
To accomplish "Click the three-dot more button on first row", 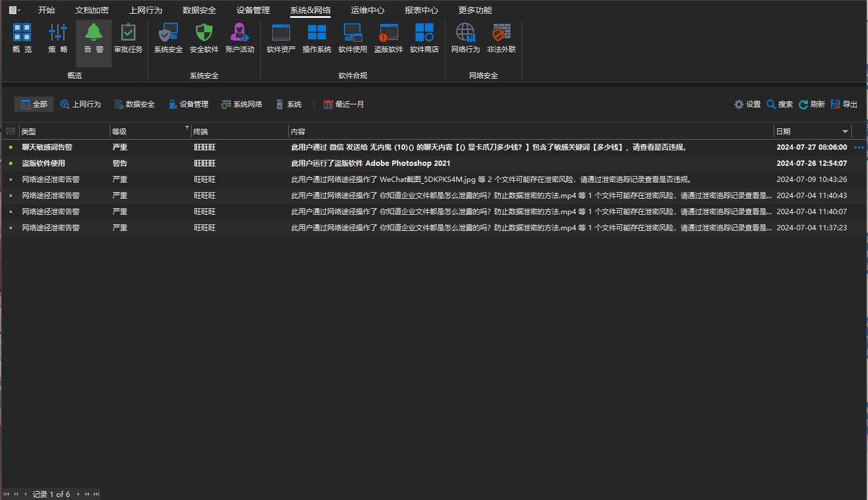I will [859, 147].
